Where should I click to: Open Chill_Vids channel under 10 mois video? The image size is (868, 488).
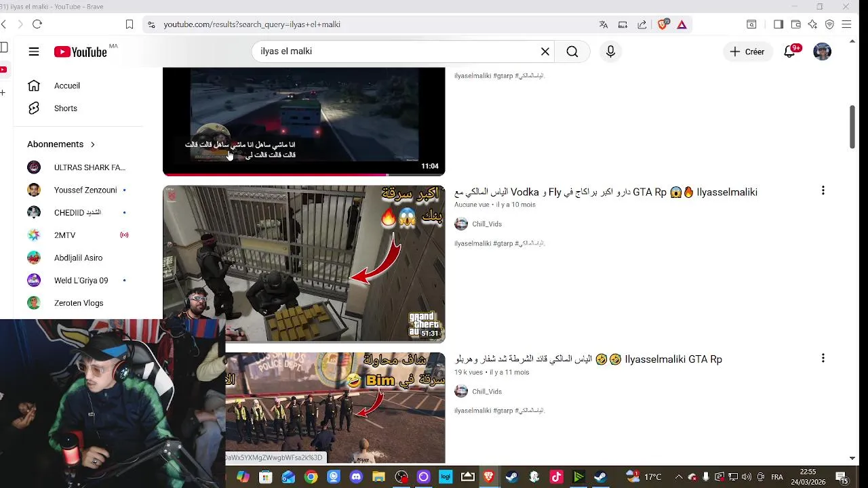point(487,224)
